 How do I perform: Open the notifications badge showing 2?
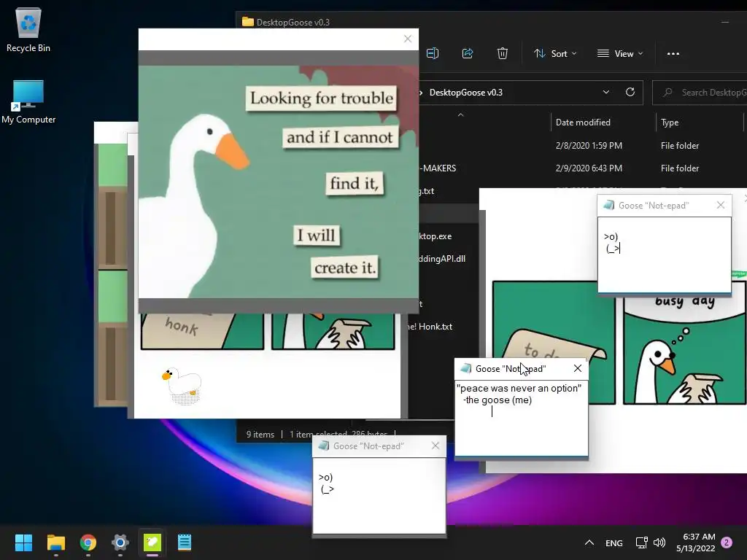727,542
